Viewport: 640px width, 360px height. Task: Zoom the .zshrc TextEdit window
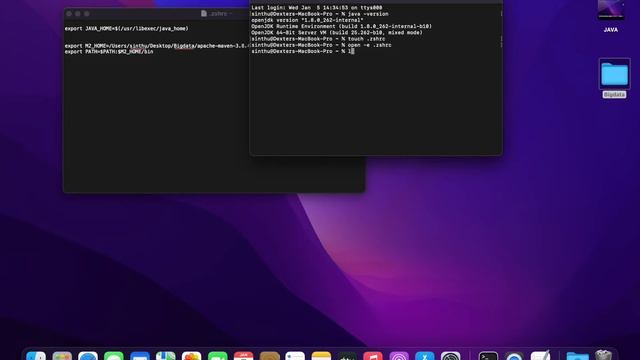(87, 14)
